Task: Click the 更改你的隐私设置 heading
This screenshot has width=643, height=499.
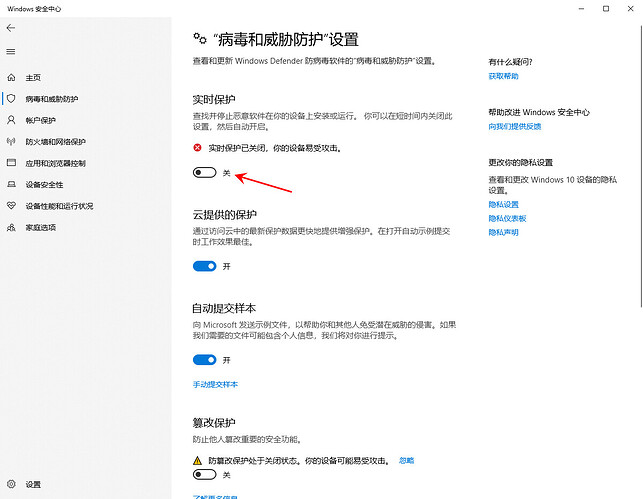Action: pyautogui.click(x=520, y=162)
